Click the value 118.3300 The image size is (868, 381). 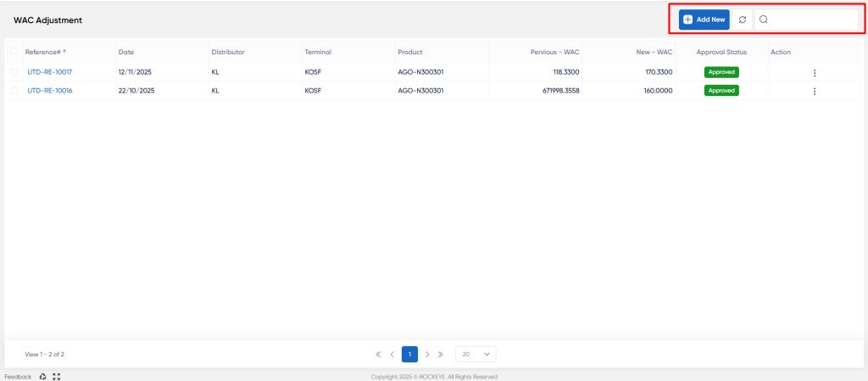coord(565,72)
